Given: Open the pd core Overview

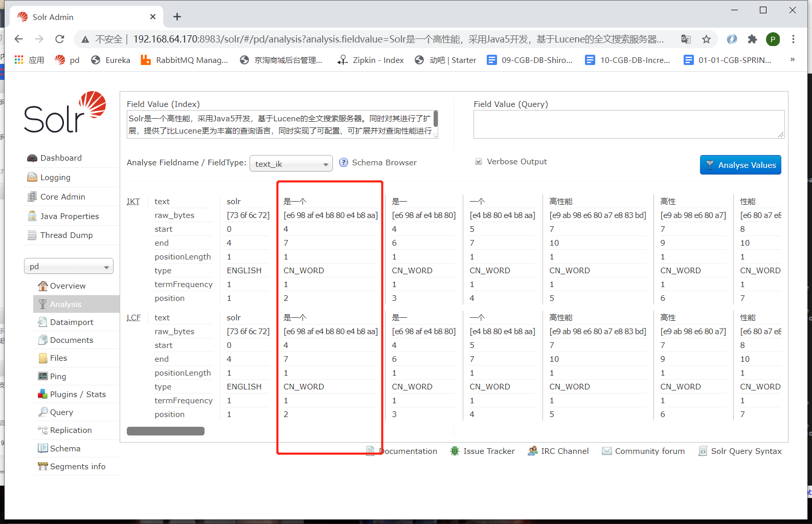Looking at the screenshot, I should tap(67, 286).
